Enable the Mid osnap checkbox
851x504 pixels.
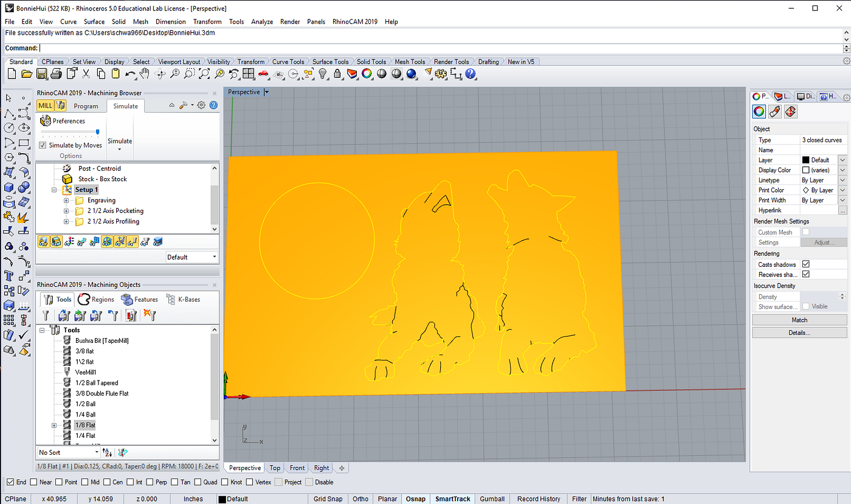point(84,482)
